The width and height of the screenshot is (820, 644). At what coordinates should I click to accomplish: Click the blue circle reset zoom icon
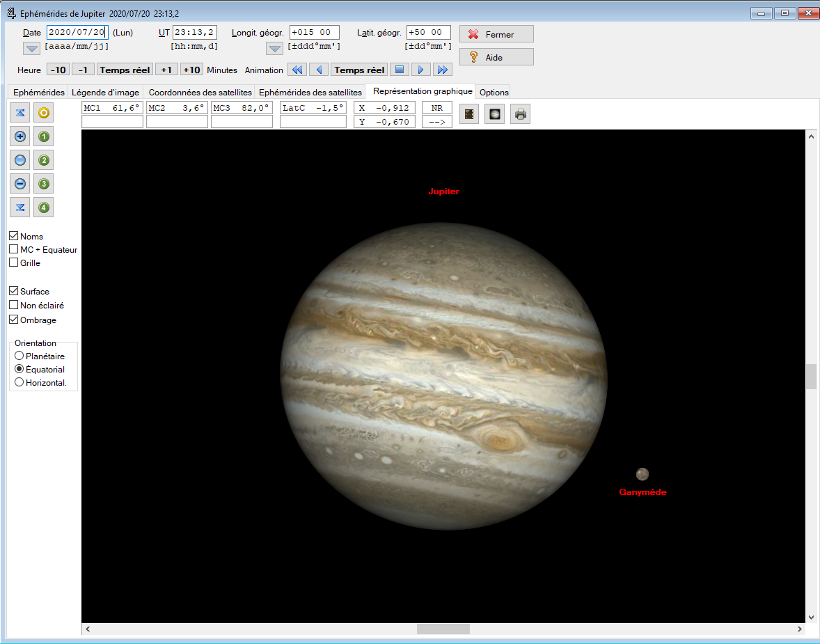click(x=20, y=160)
